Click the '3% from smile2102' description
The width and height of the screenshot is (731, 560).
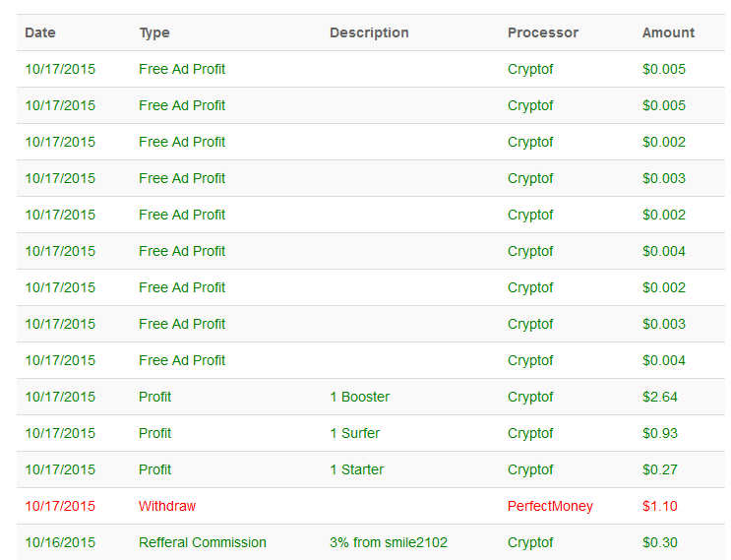tap(389, 542)
